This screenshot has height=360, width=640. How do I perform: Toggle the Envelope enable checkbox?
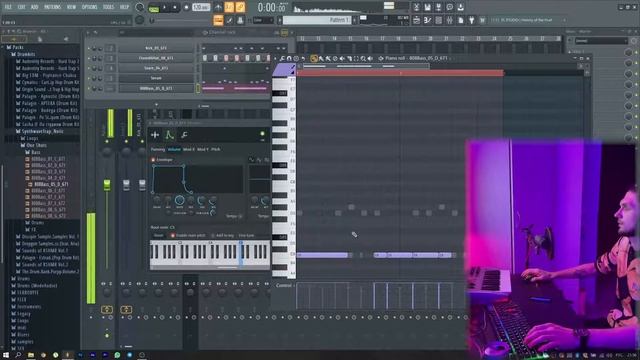pyautogui.click(x=153, y=160)
